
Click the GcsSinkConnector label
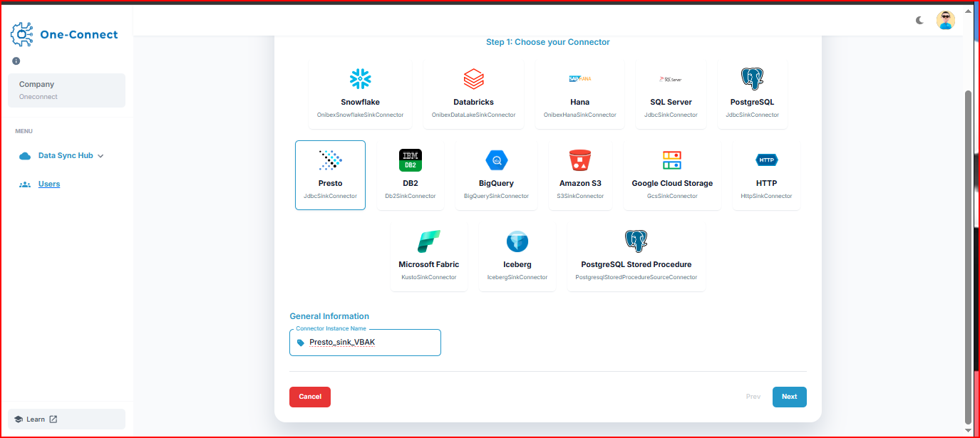[x=672, y=196]
